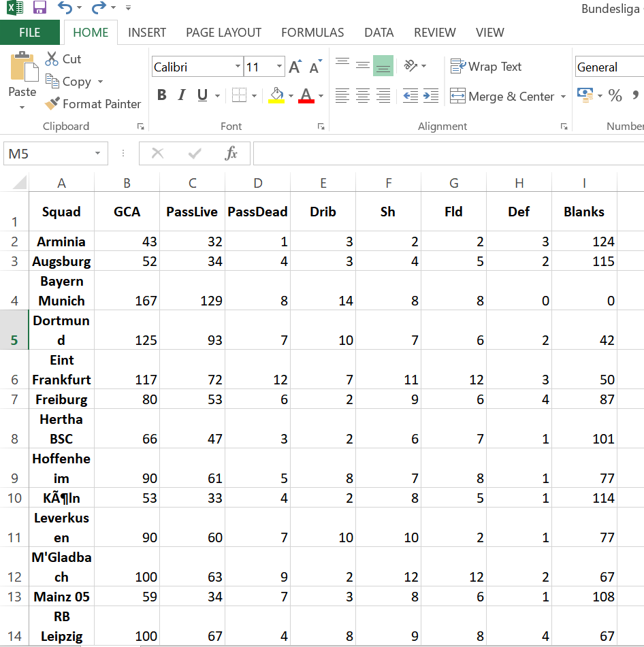Click the Save icon in quick access toolbar
Screen dimensions: 644x647
(x=39, y=7)
